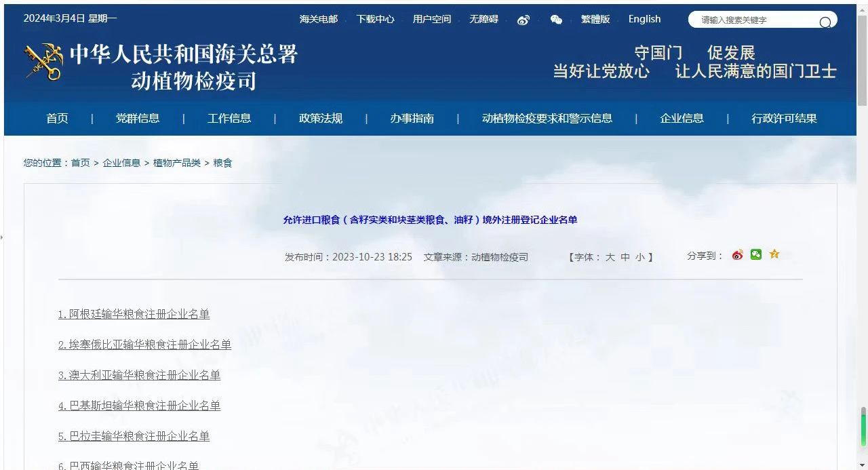The height and width of the screenshot is (470, 868).
Task: Open the 政策法规 navigation menu
Action: click(320, 118)
